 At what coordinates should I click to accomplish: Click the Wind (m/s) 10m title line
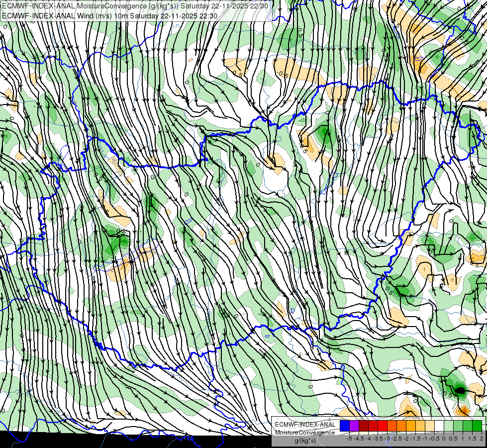109,16
